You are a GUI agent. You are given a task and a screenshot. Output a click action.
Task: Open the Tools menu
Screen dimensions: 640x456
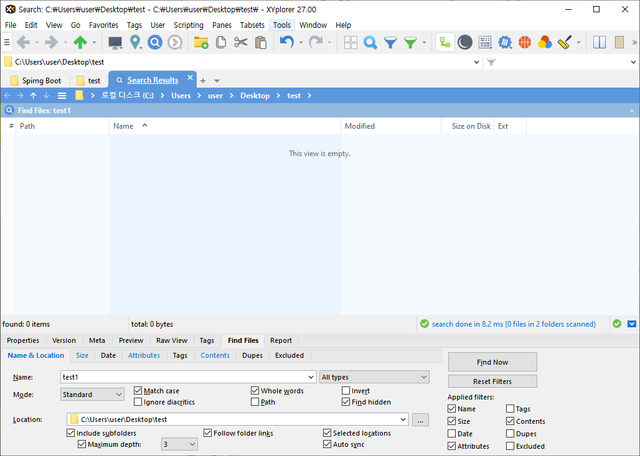click(282, 25)
